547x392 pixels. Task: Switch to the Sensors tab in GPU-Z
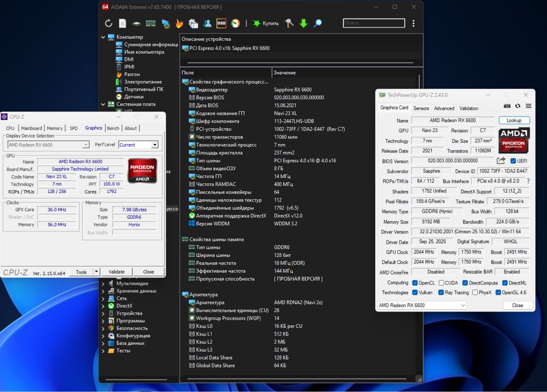(x=421, y=108)
